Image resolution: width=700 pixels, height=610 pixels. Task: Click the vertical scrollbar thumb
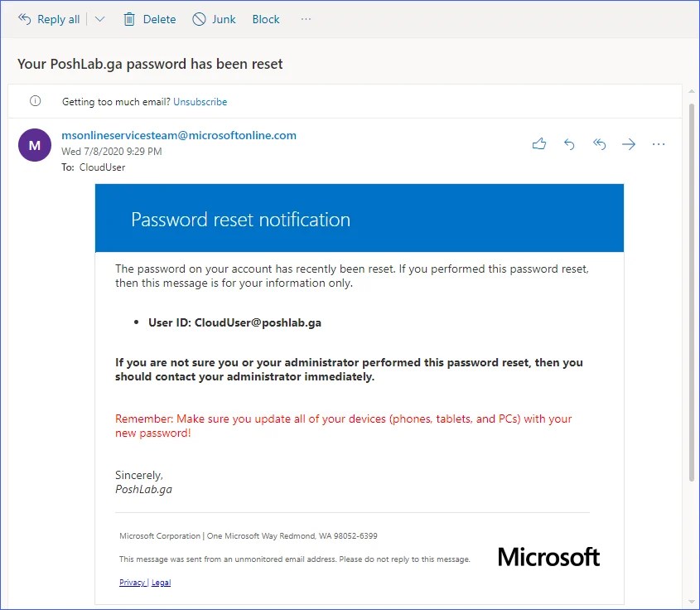[x=691, y=290]
